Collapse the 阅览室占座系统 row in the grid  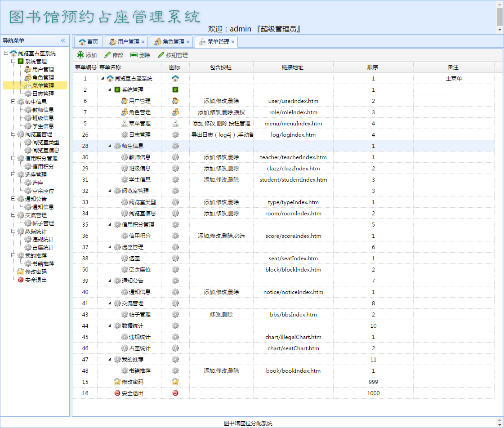(103, 78)
